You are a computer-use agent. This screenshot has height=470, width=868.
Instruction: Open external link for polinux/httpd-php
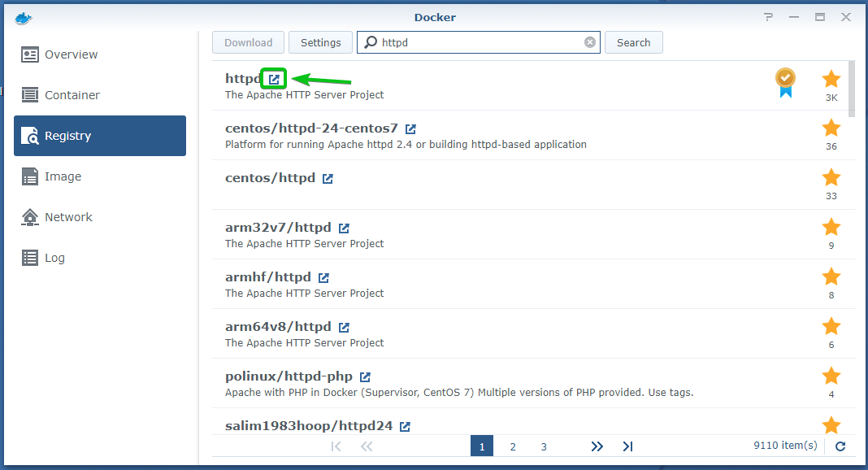tap(365, 377)
